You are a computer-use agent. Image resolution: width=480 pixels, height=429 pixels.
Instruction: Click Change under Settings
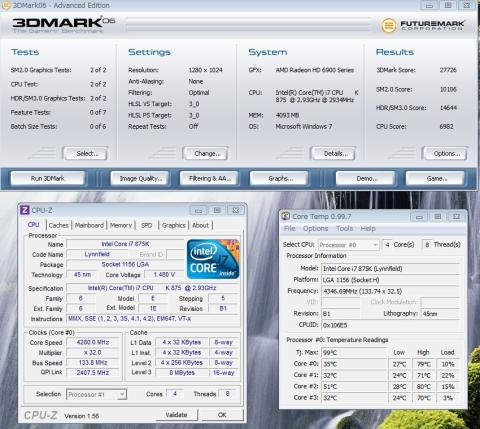pos(207,153)
